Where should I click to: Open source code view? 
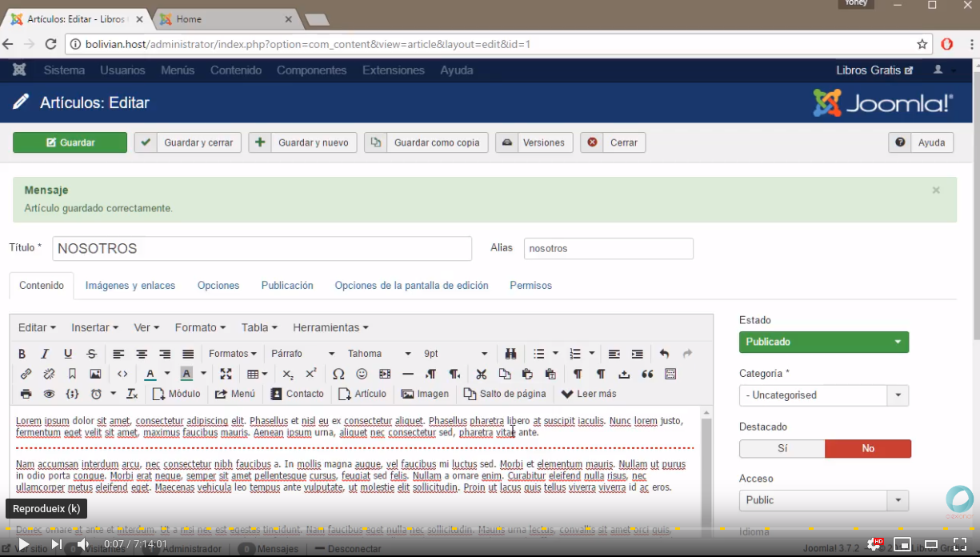[x=122, y=374]
